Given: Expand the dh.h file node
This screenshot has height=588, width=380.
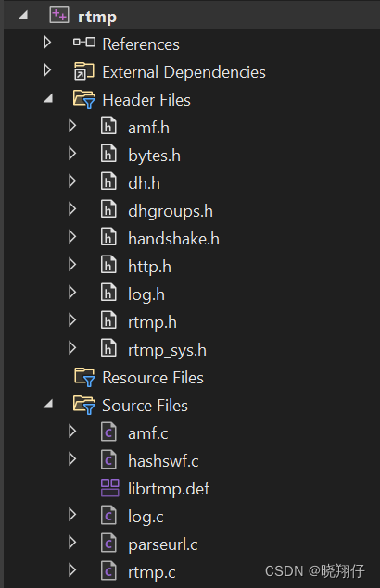Looking at the screenshot, I should coord(72,181).
